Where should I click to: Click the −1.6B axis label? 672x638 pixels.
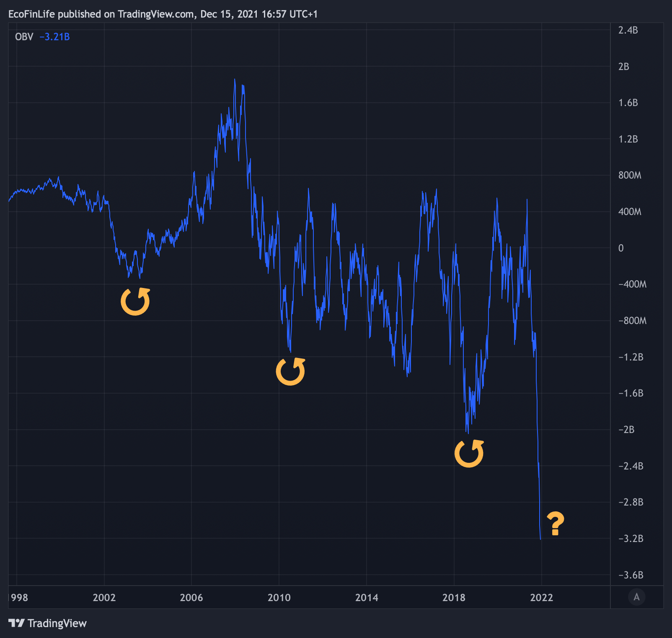[631, 393]
